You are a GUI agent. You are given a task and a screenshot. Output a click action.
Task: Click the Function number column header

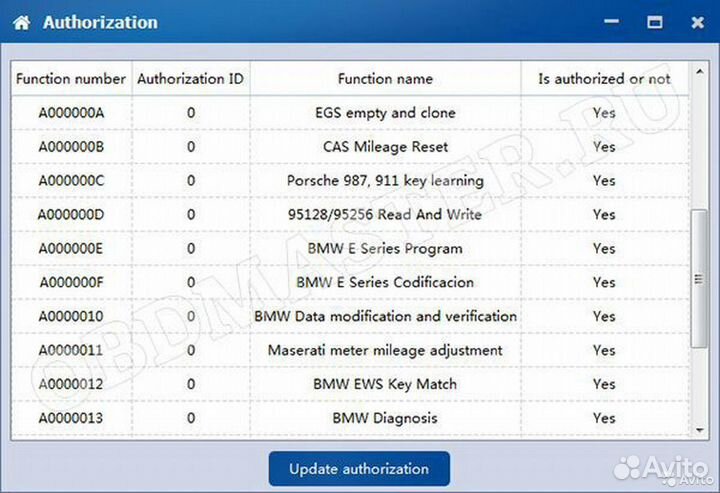point(71,79)
